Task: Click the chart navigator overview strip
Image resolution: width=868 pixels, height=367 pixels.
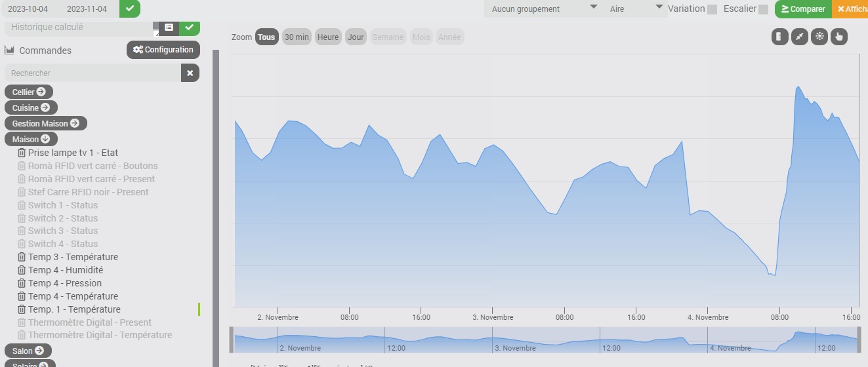Action: [x=545, y=339]
